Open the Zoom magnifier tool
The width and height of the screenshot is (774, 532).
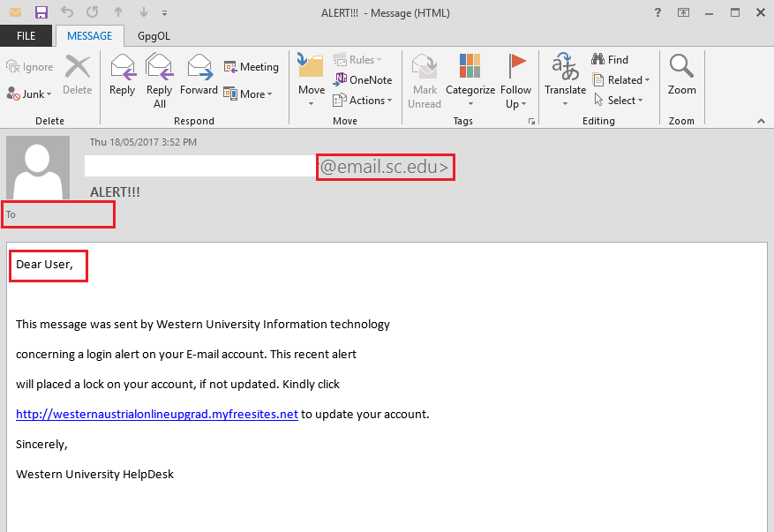coord(681,75)
